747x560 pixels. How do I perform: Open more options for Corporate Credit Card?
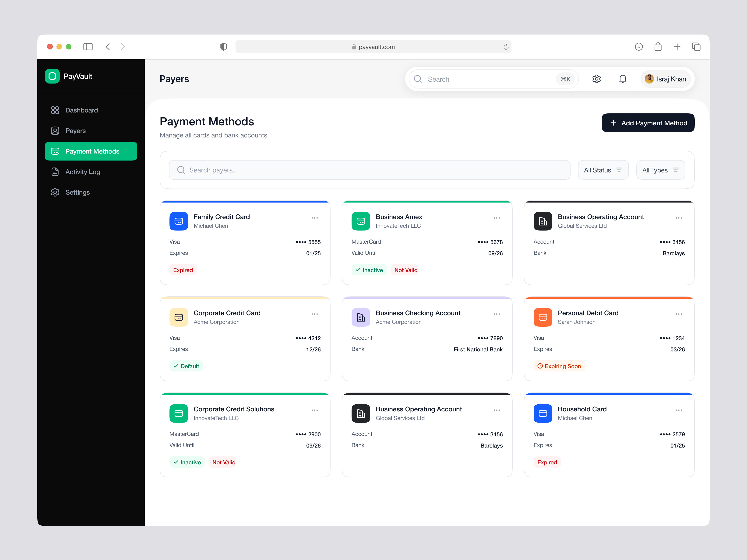tap(314, 314)
